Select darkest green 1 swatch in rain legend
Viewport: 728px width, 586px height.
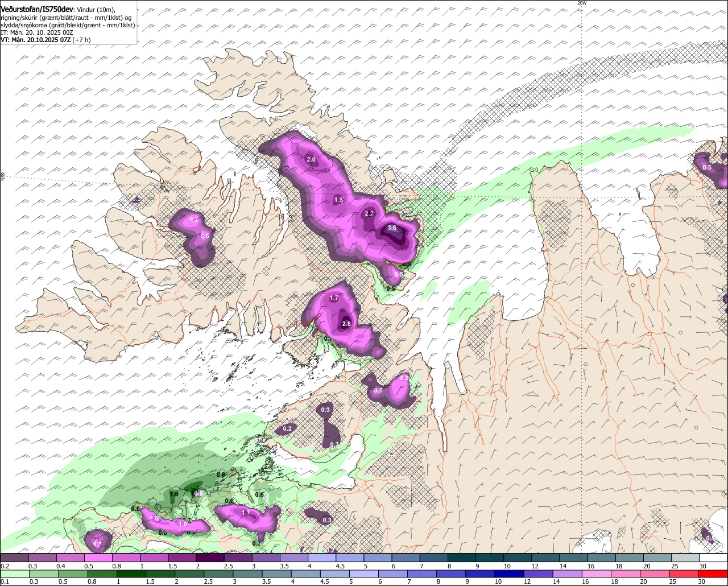[131, 573]
